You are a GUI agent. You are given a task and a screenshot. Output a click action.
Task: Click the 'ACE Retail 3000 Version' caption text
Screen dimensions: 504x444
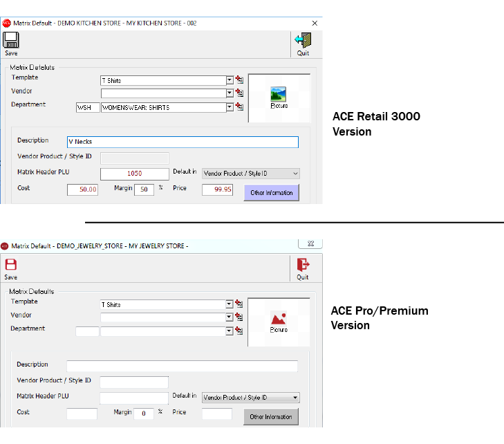376,124
